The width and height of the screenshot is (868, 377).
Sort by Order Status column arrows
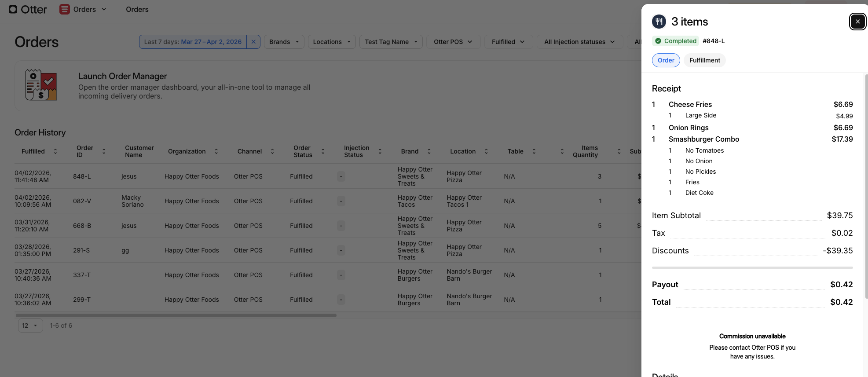coord(323,151)
